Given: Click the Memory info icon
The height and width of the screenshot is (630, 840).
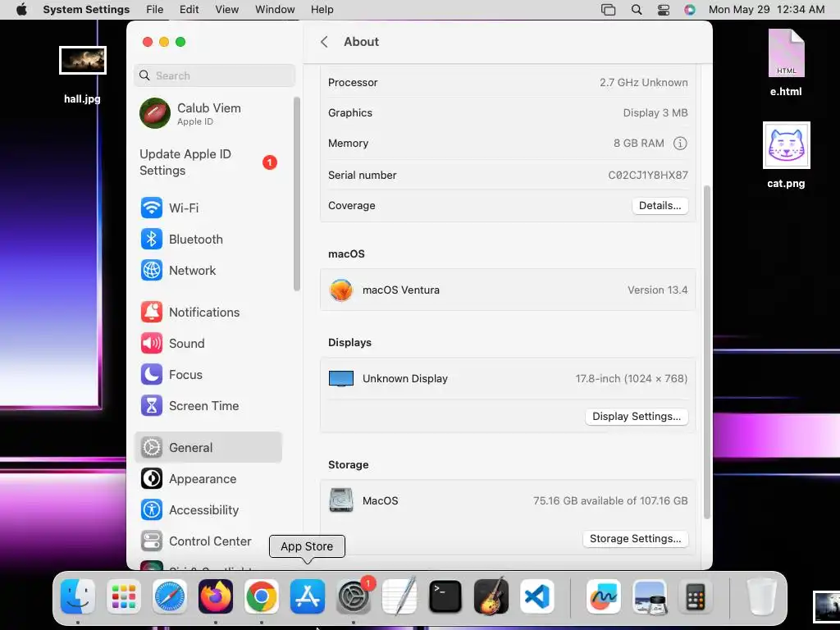Looking at the screenshot, I should click(x=680, y=143).
